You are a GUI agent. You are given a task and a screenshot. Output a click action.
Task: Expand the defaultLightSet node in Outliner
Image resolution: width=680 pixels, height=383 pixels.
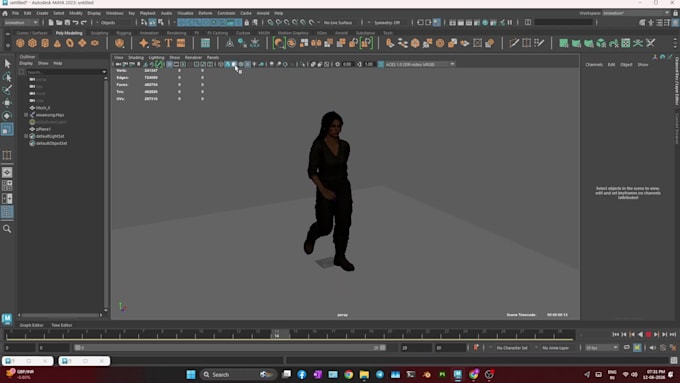[x=26, y=136]
